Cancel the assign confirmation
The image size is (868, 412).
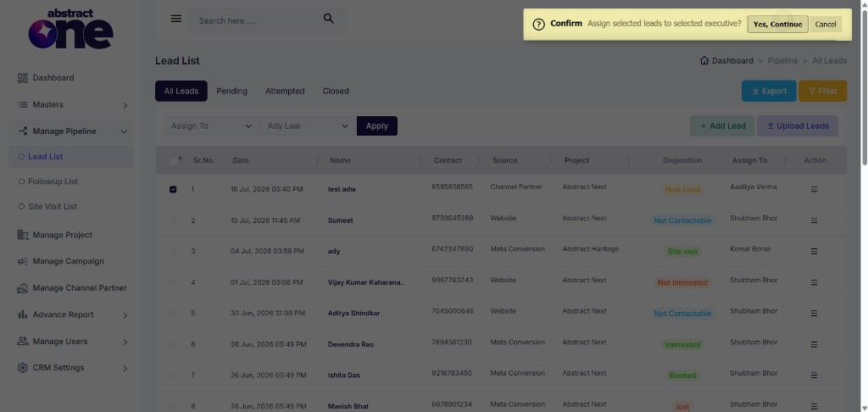826,25
